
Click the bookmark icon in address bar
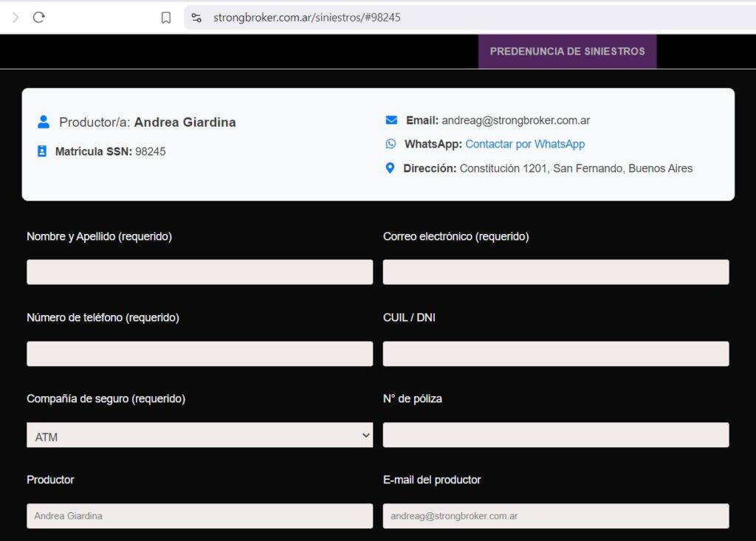166,17
